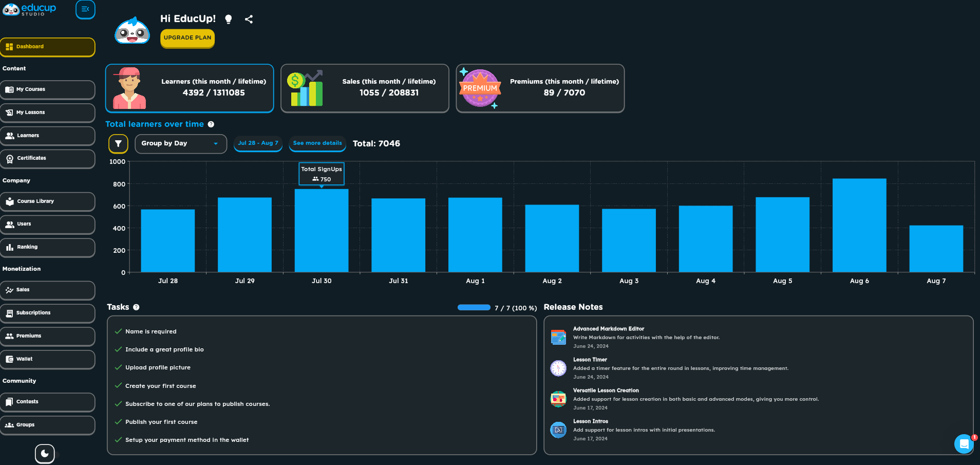Click See more details link
Screen dimensions: 980x465
coord(317,143)
